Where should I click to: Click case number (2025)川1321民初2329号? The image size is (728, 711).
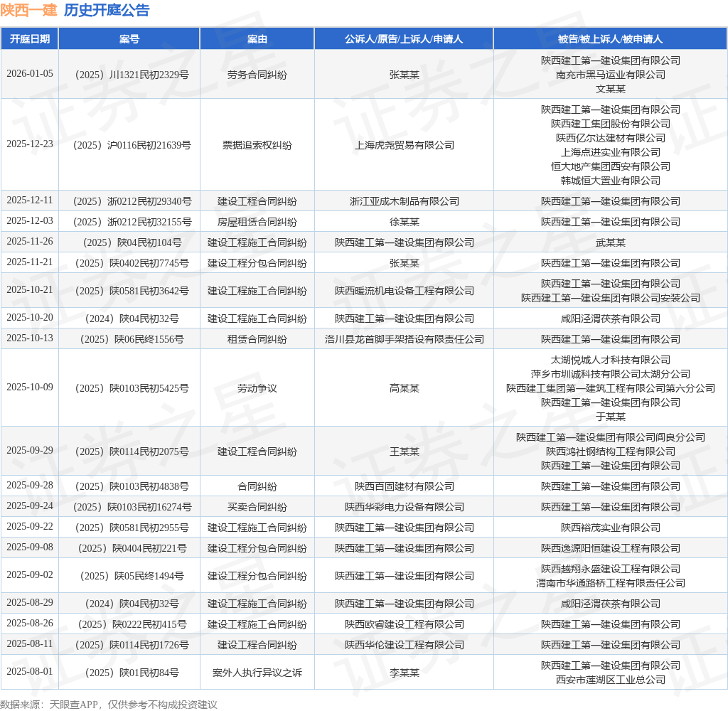(x=132, y=75)
